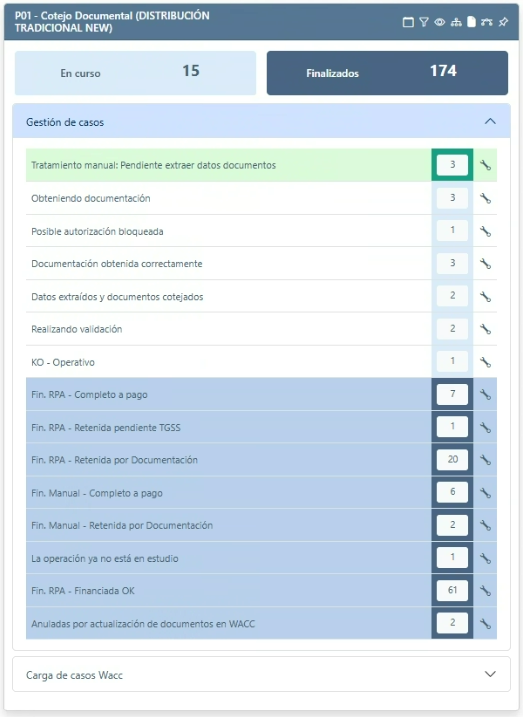Open count 61 for Fin. RPA Financiada OK

tap(452, 590)
